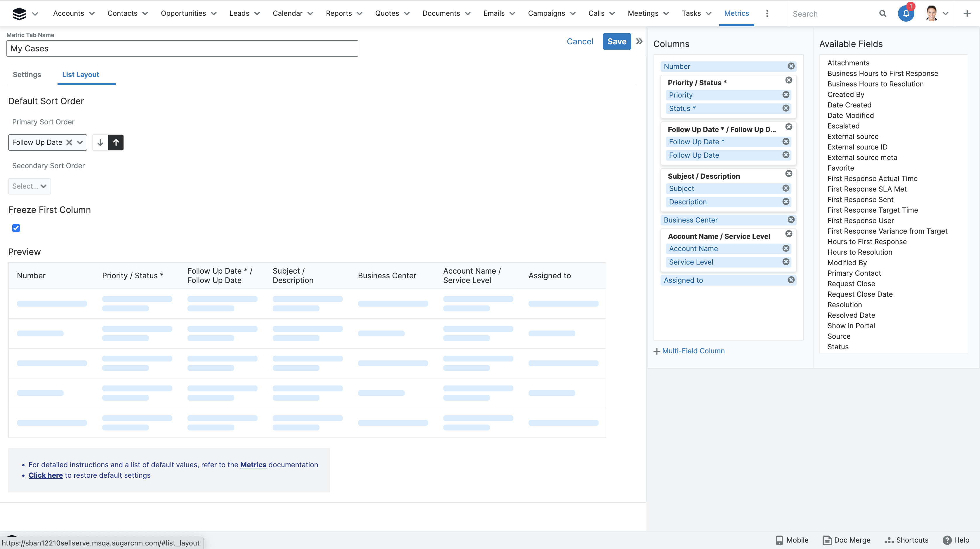The width and height of the screenshot is (980, 549).
Task: Click the notifications bell icon
Action: tap(906, 14)
